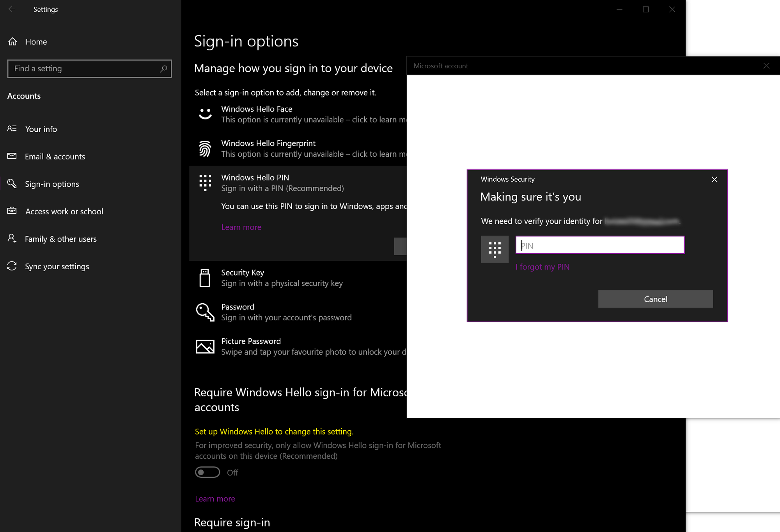The width and height of the screenshot is (780, 532).
Task: Click inside the PIN entry field
Action: pyautogui.click(x=599, y=245)
